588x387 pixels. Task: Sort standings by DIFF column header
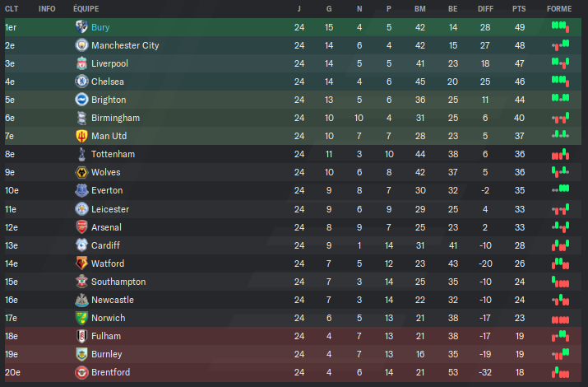click(x=485, y=8)
